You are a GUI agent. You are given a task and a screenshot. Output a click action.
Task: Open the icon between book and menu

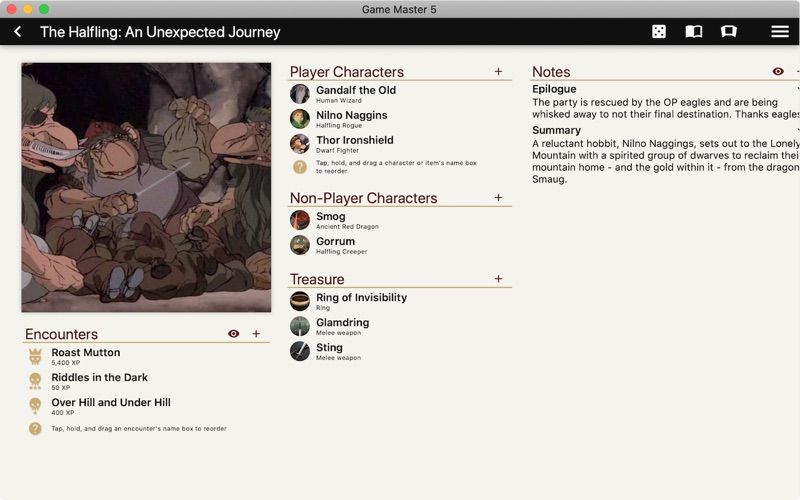coord(729,32)
